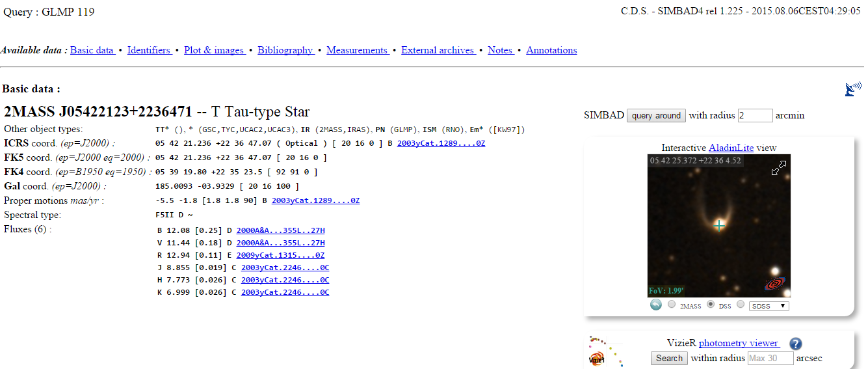
Task: Open 2003yCat.1289....0Z reference for ICRS coord
Action: [x=441, y=143]
